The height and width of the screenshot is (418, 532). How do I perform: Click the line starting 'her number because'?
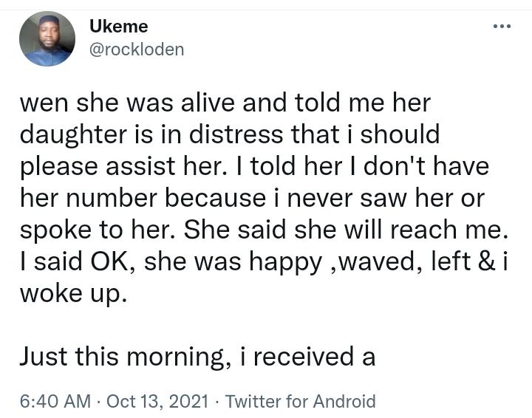point(252,198)
